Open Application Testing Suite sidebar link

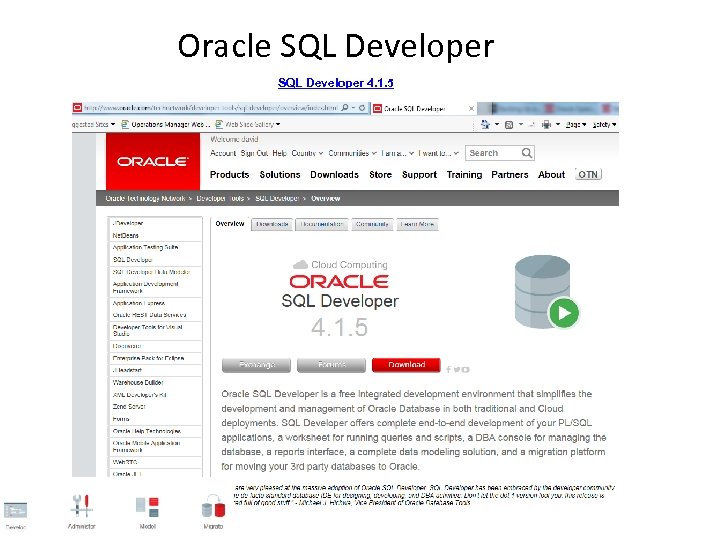click(x=145, y=247)
